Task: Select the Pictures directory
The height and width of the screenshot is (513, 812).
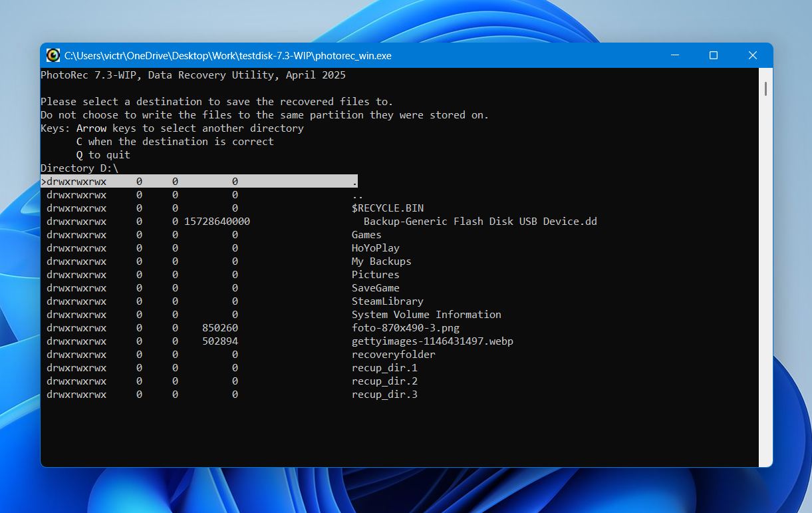Action: coord(375,275)
